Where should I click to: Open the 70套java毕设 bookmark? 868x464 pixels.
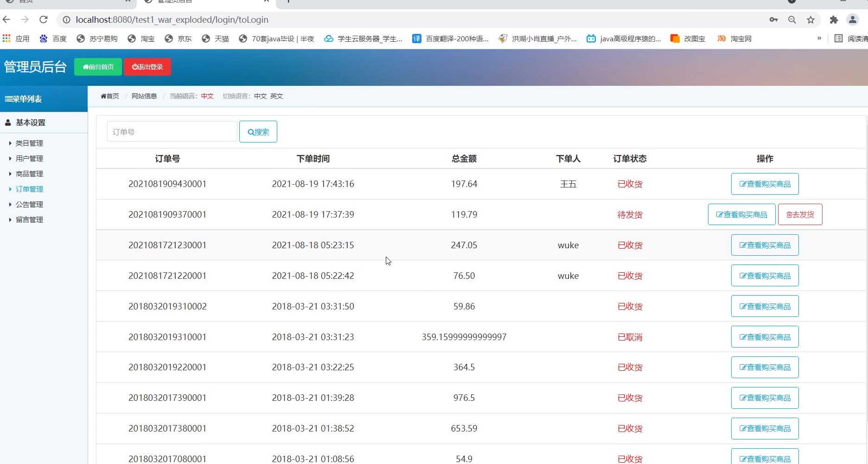coord(276,39)
